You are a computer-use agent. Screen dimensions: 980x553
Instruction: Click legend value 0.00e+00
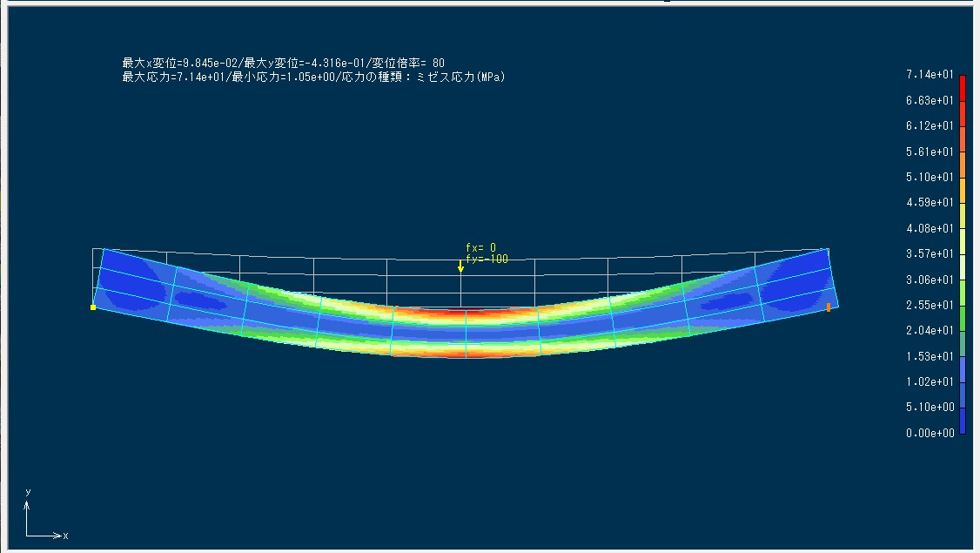tap(930, 433)
